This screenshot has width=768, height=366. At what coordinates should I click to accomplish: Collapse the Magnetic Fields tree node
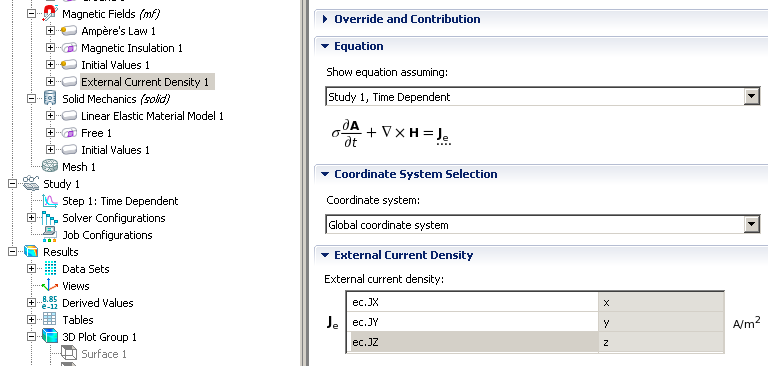31,14
